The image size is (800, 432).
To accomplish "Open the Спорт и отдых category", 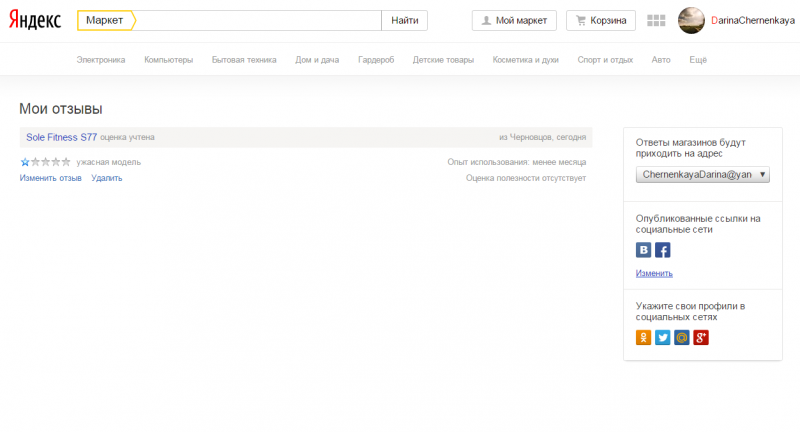I will (x=605, y=60).
